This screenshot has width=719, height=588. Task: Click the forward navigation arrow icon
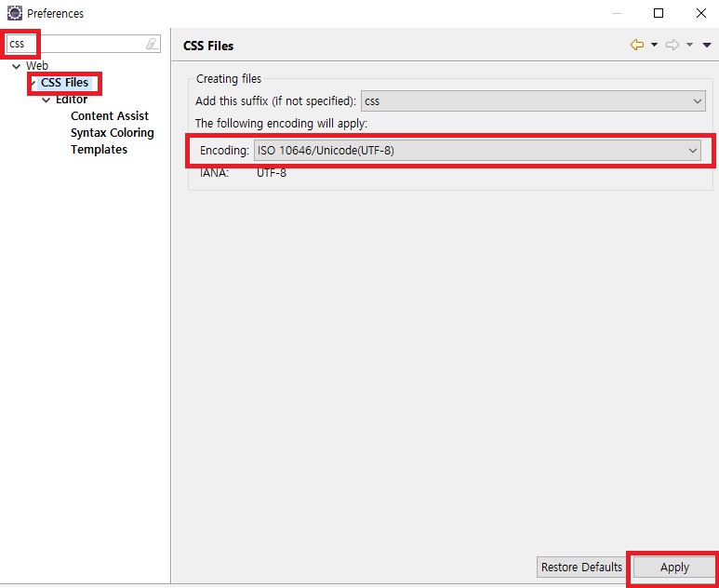pyautogui.click(x=672, y=45)
